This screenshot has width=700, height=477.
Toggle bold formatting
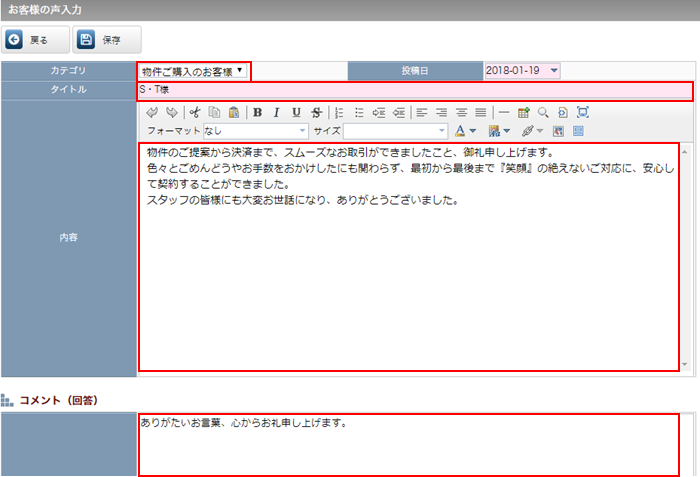[257, 113]
